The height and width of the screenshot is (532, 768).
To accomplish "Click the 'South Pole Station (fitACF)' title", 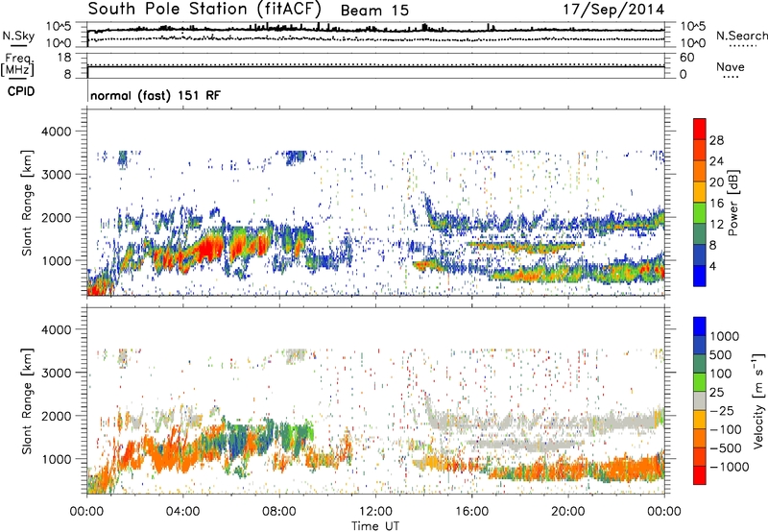I will (204, 9).
